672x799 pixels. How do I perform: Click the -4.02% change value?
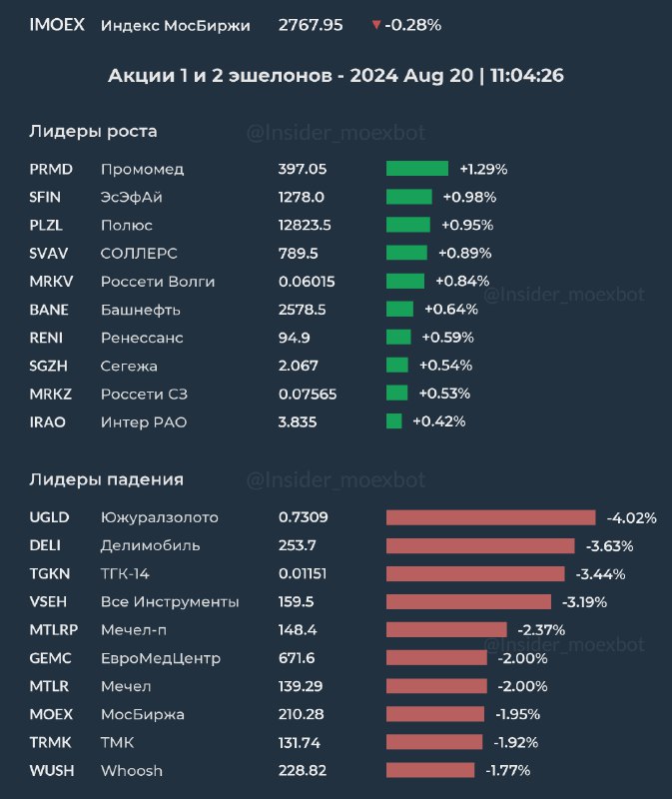(x=631, y=517)
